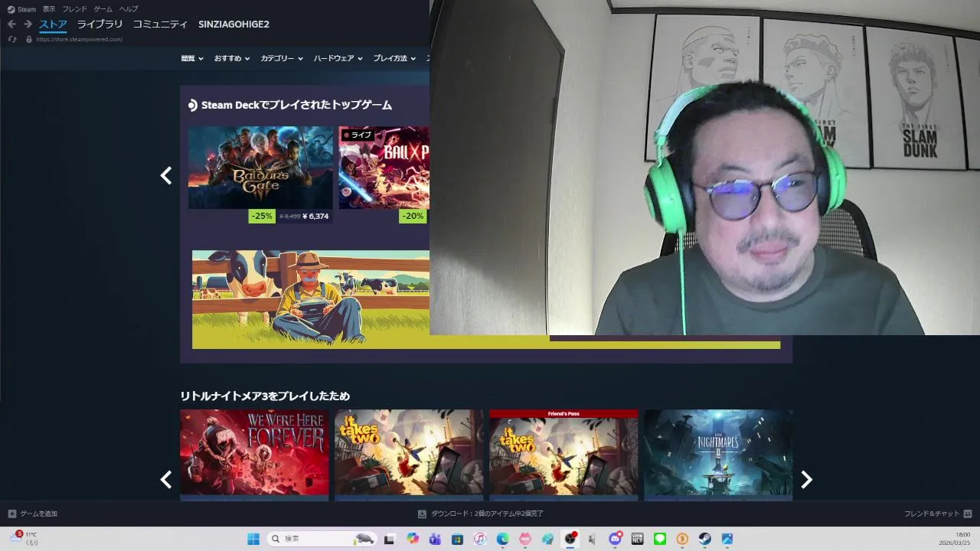Screen dimensions: 980x551
Task: Click the -20% discount tag
Action: [413, 216]
